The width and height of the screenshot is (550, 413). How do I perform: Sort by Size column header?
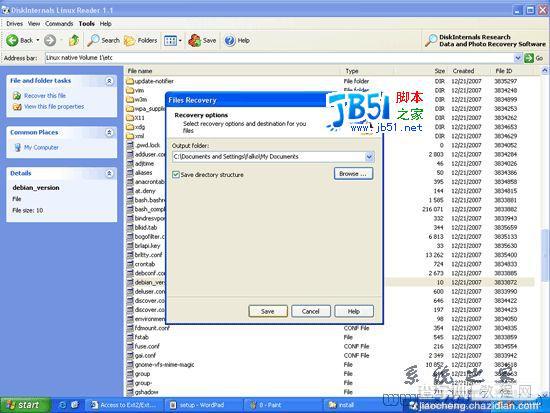coord(421,71)
